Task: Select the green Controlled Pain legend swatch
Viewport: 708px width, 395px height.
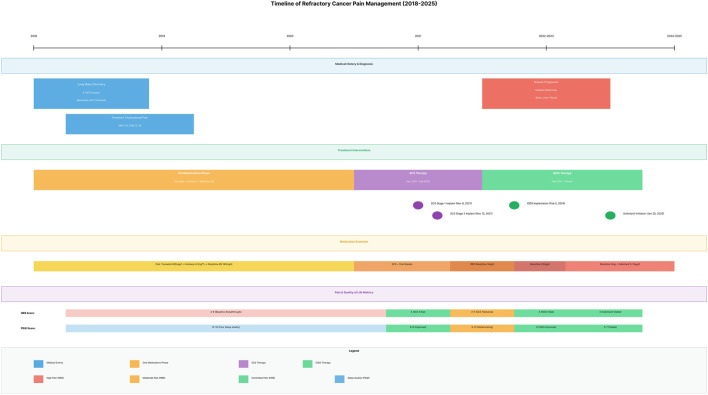Action: [243, 379]
